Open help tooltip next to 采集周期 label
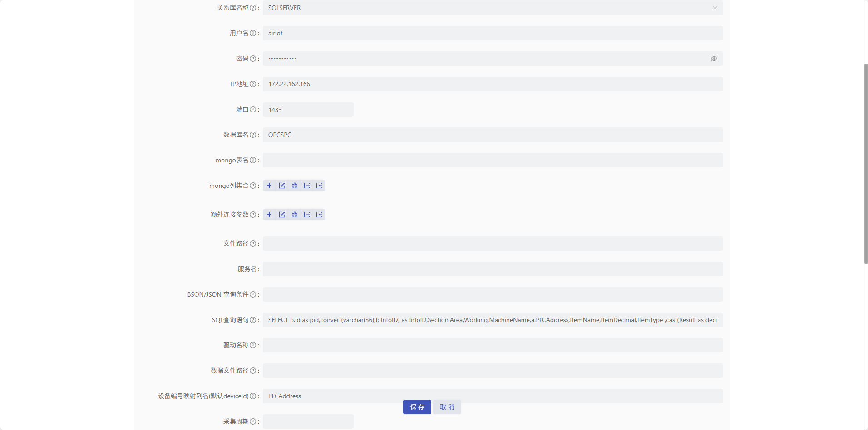 253,421
